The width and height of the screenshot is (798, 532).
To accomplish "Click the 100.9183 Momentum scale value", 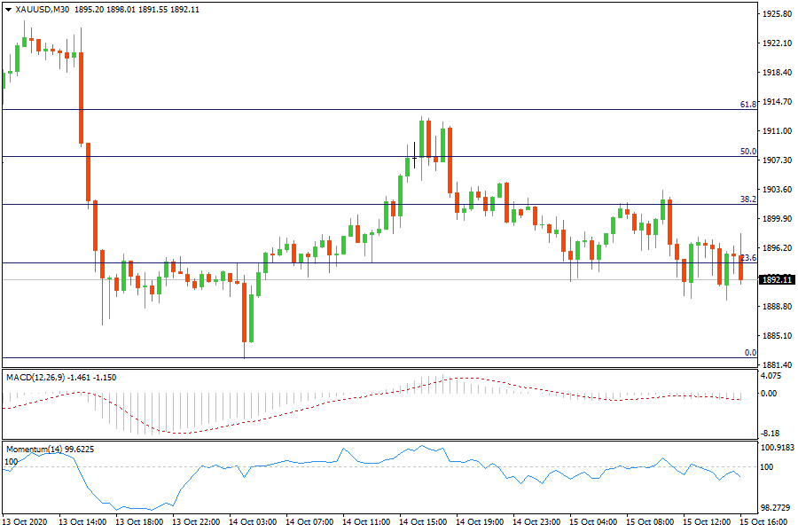I will tap(777, 448).
